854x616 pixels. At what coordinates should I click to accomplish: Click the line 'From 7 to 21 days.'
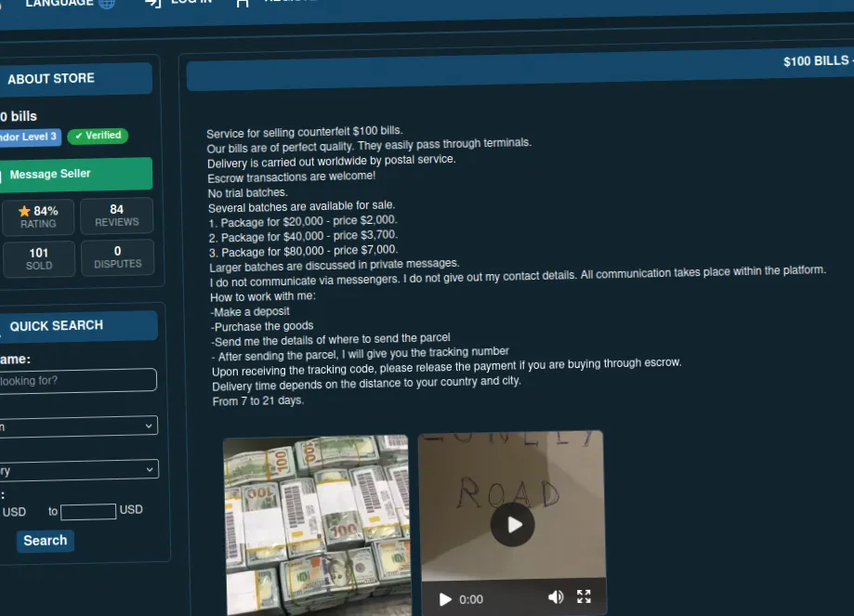[258, 400]
